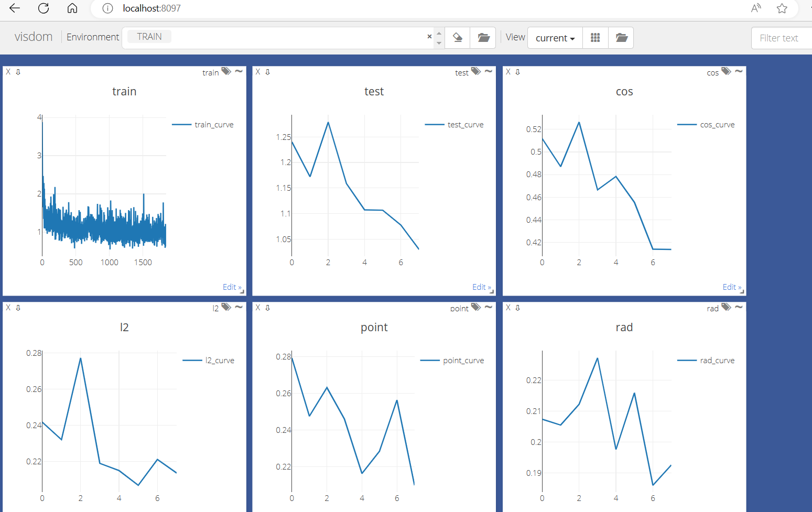812x512 pixels.
Task: Toggle point_curve legend entry
Action: click(x=452, y=361)
